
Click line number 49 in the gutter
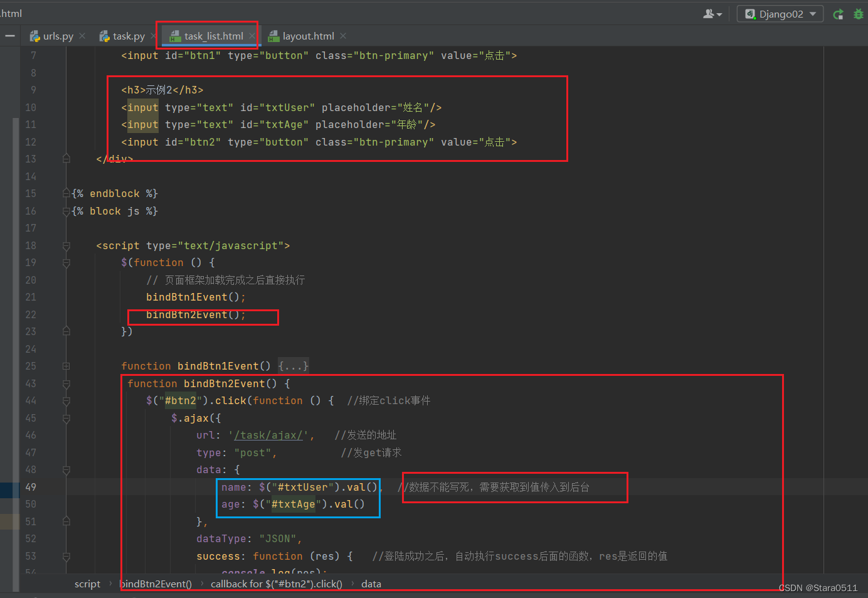(x=31, y=487)
